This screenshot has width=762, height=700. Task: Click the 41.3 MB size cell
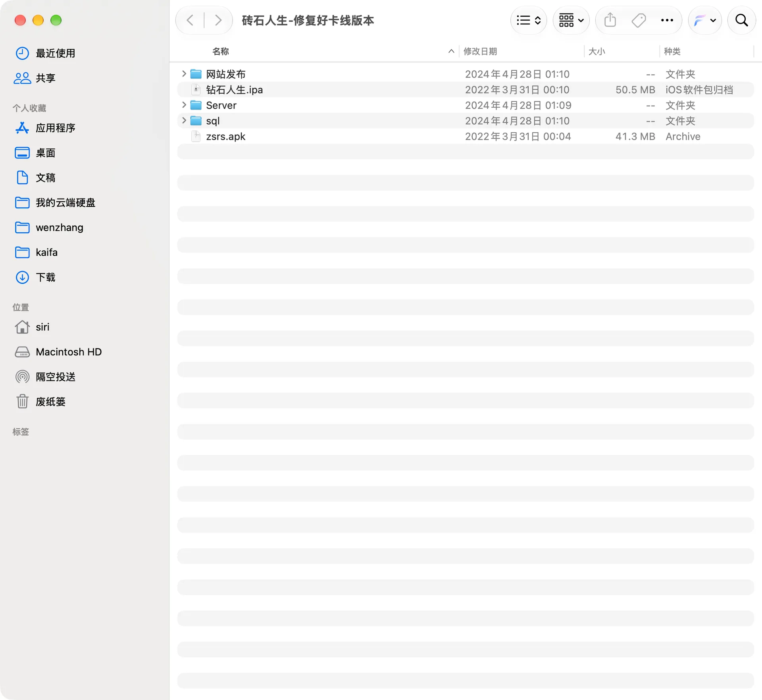[x=635, y=136]
